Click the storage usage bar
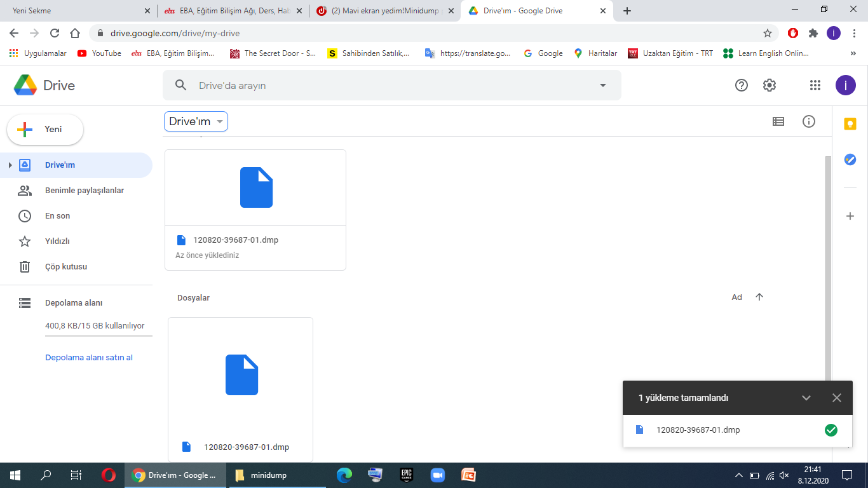The height and width of the screenshot is (488, 868). click(x=98, y=335)
